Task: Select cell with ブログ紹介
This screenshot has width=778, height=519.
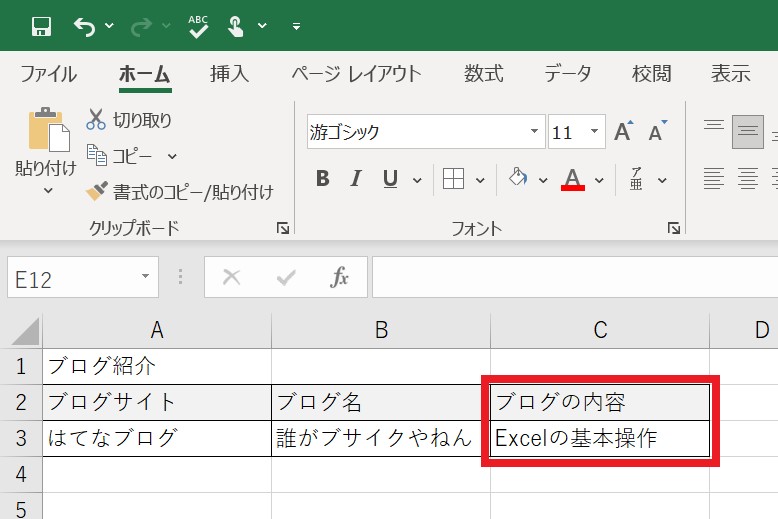Action: (157, 366)
